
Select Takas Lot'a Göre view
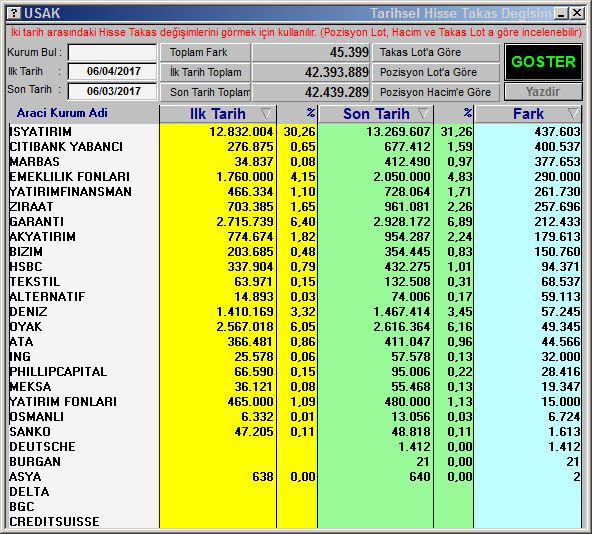point(436,52)
